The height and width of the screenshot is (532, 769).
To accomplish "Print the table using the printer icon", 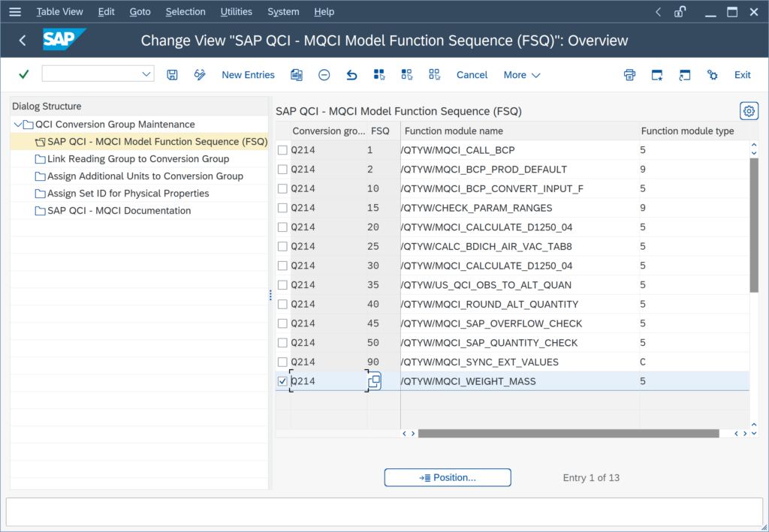I will click(630, 74).
